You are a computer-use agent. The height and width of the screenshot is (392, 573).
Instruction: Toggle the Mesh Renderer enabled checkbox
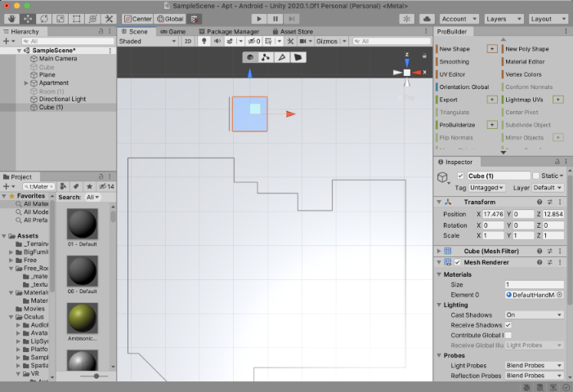tap(457, 262)
